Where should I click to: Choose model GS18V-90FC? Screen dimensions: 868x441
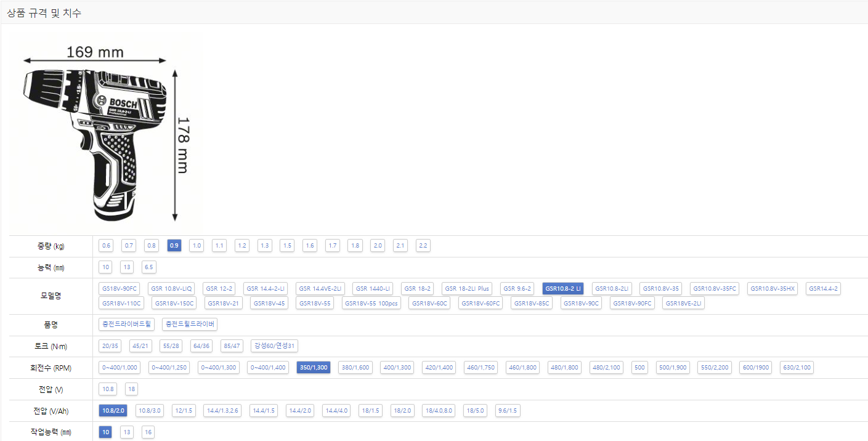point(120,289)
